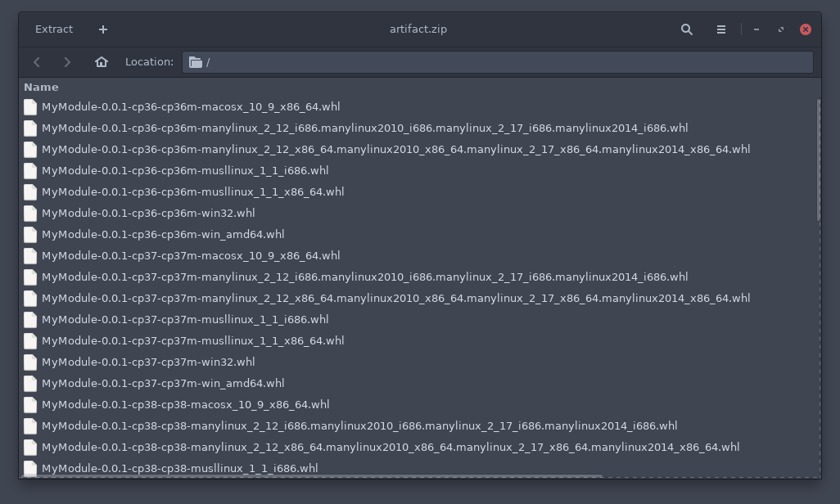Click the Extract button
840x504 pixels.
[x=54, y=29]
